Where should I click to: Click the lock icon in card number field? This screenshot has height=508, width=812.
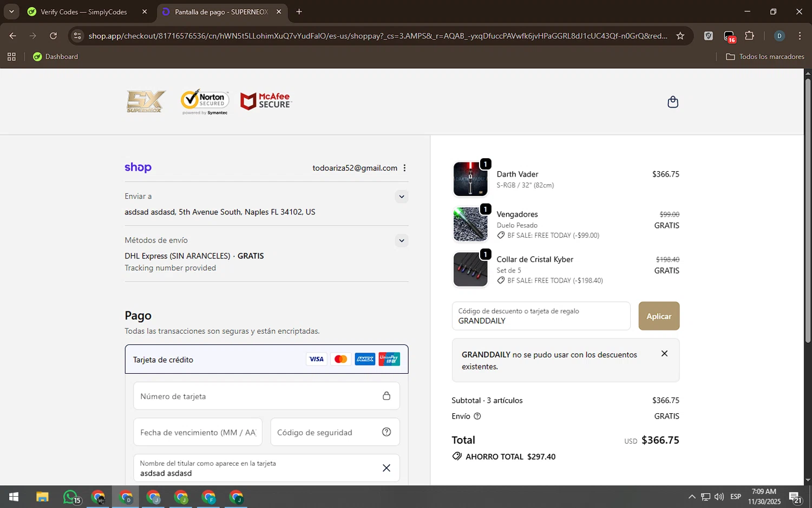(387, 396)
